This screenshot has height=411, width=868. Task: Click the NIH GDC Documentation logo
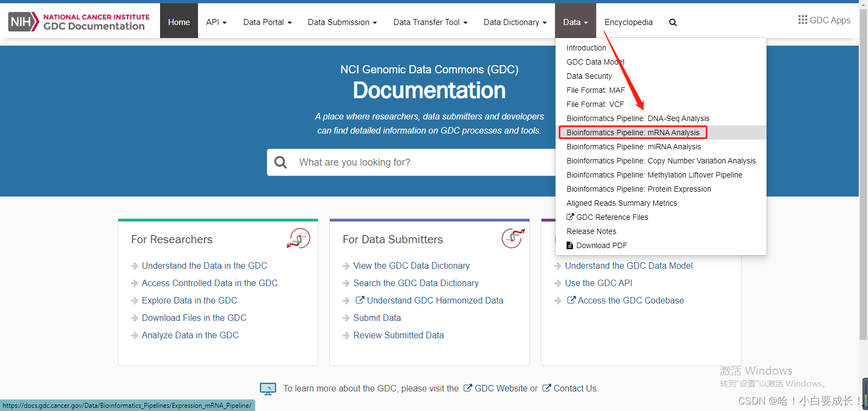coord(79,22)
